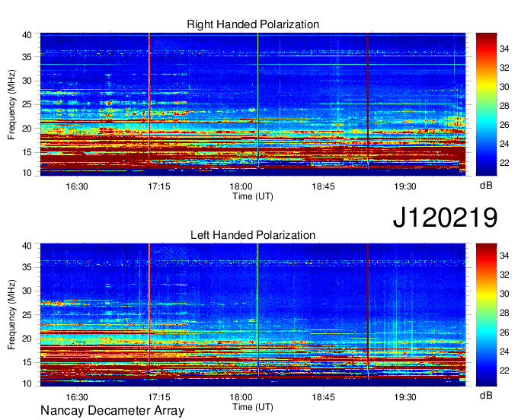The width and height of the screenshot is (518, 420).
Task: Click the "Left Handed Polarization" plot title
Action: pos(253,235)
